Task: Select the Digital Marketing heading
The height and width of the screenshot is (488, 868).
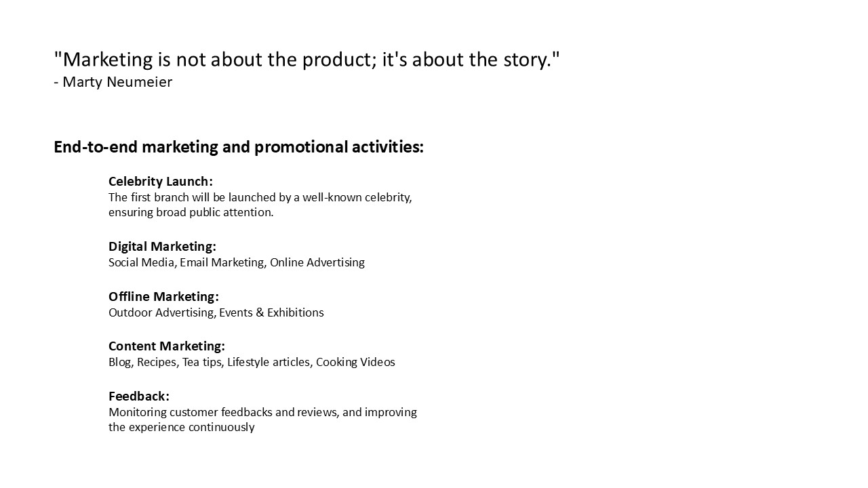Action: pos(162,247)
